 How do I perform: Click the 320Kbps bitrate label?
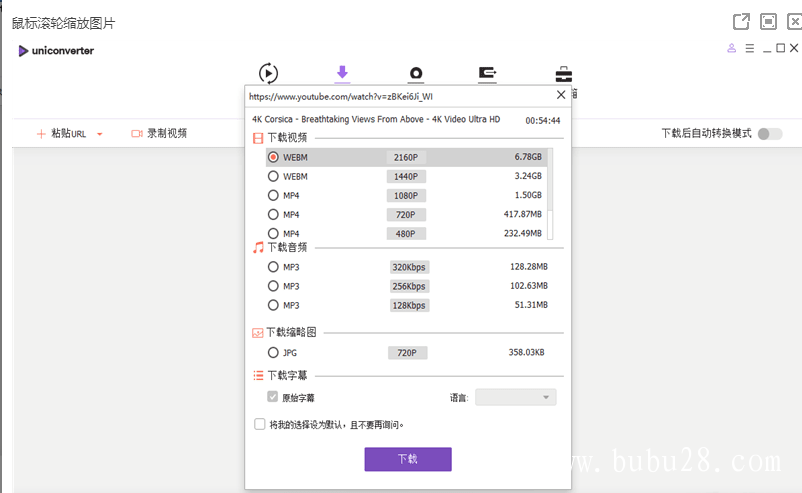tap(409, 267)
